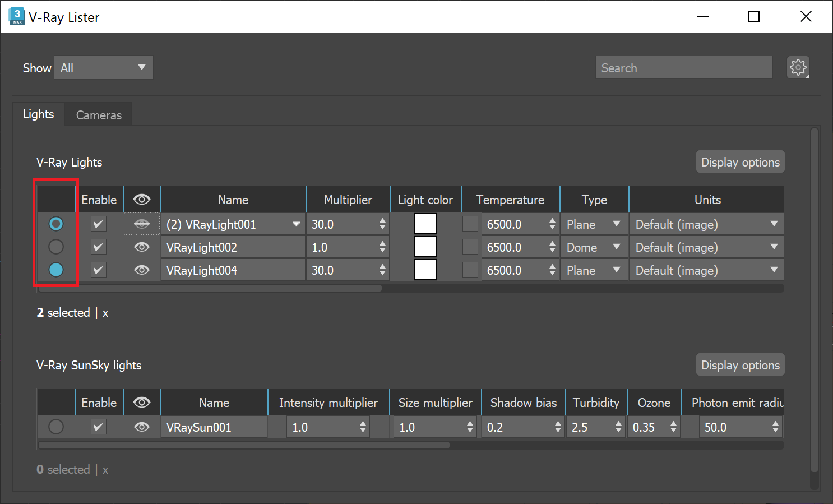Click Display options for V-Ray Lights
The image size is (833, 504).
point(740,161)
